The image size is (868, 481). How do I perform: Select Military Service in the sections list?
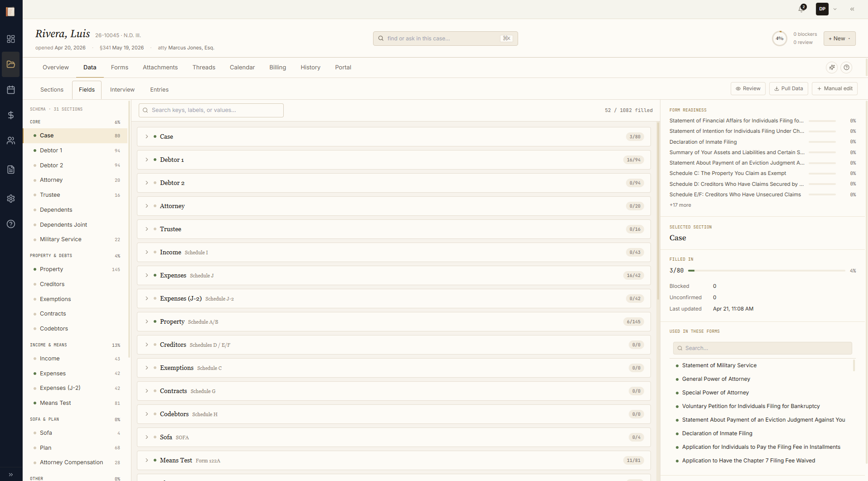point(61,239)
